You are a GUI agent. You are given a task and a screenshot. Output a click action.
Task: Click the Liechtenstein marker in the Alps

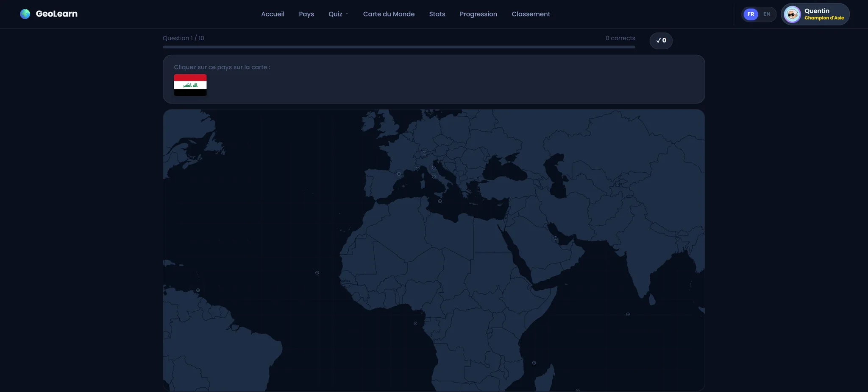pos(424,153)
